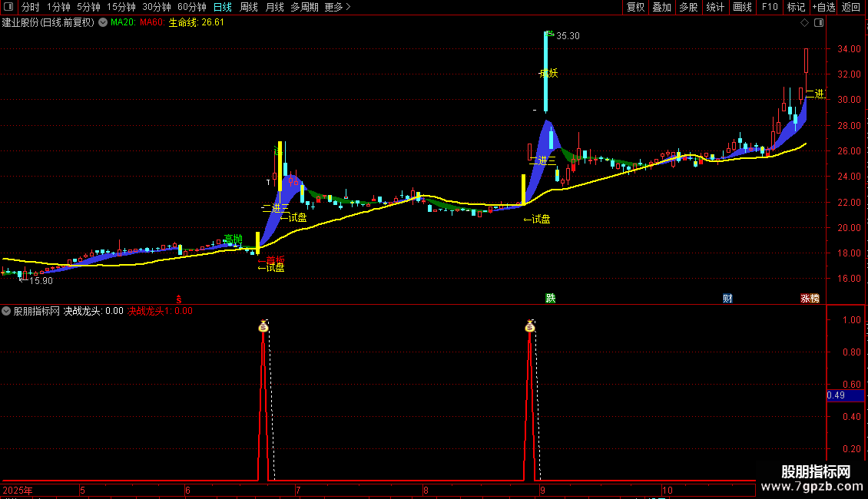Open 多周期 multi-period view

(x=304, y=7)
